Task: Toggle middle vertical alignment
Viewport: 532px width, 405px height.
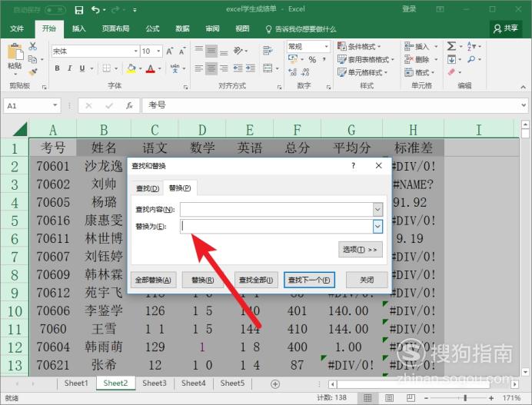Action: [x=211, y=51]
